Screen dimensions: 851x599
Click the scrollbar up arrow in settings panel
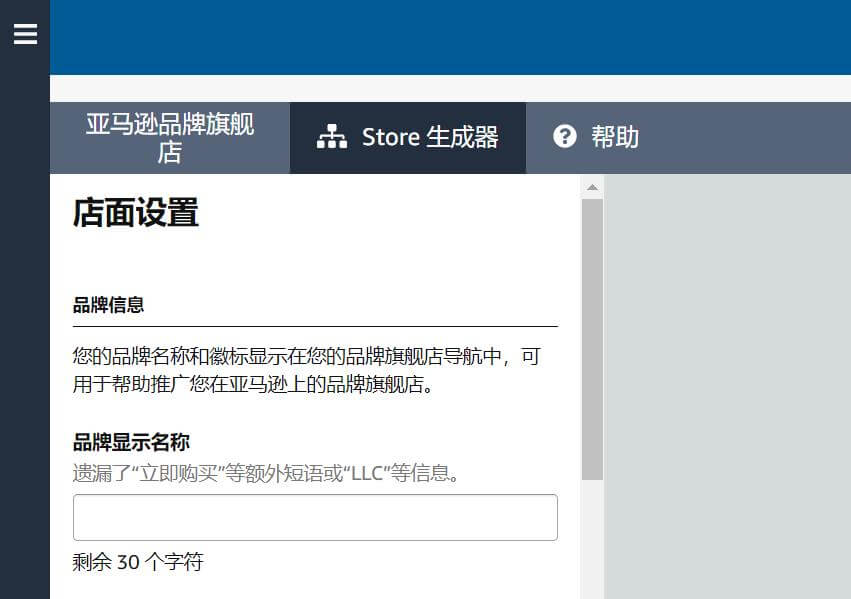(592, 187)
